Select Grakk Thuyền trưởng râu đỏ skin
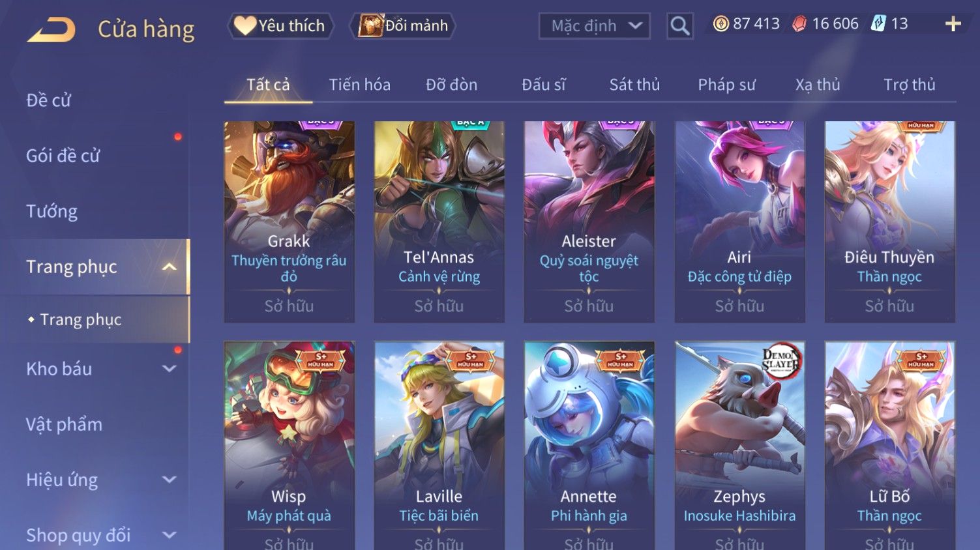Image resolution: width=980 pixels, height=550 pixels. [x=289, y=222]
